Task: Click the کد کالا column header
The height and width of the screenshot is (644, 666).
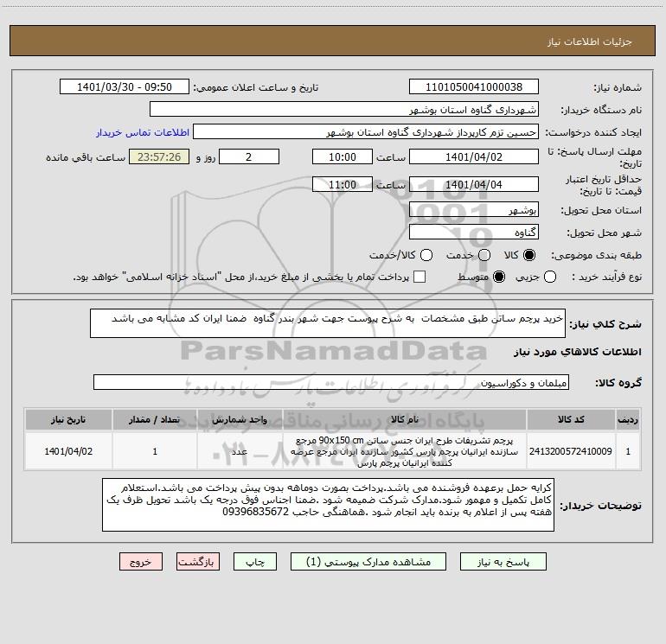Action: point(571,419)
